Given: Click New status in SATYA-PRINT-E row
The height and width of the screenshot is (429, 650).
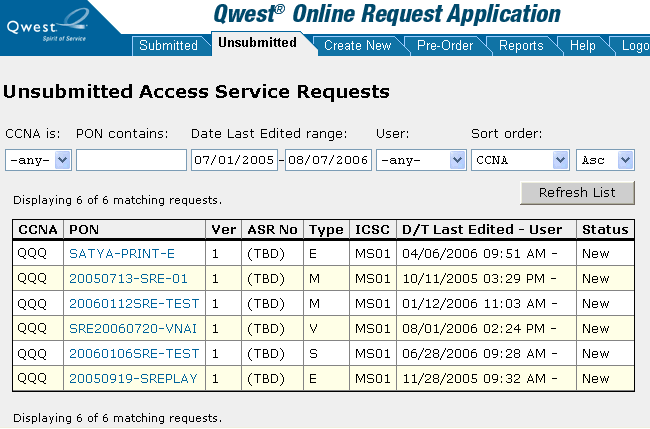Looking at the screenshot, I should 596,254.
